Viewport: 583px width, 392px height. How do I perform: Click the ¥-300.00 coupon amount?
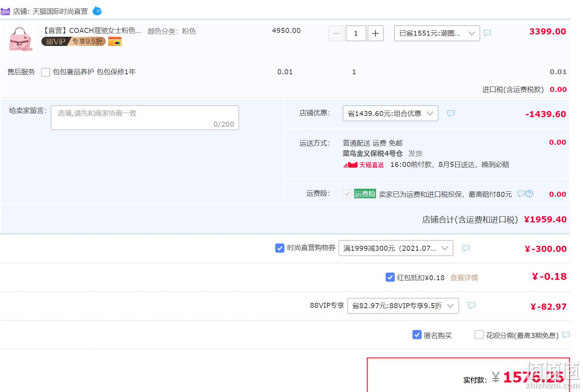click(x=545, y=249)
